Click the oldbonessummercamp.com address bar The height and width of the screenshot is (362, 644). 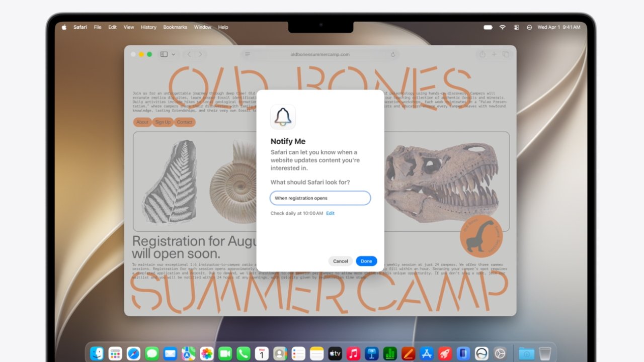click(320, 54)
